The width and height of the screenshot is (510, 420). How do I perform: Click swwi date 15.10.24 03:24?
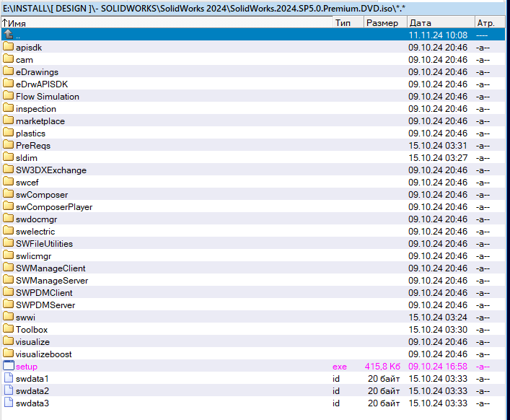click(438, 318)
